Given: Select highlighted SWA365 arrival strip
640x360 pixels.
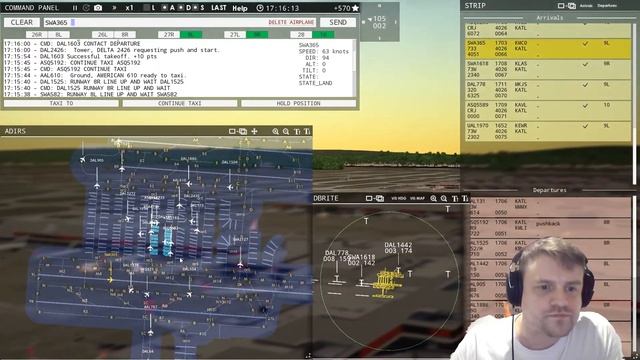Looking at the screenshot, I should click(548, 49).
